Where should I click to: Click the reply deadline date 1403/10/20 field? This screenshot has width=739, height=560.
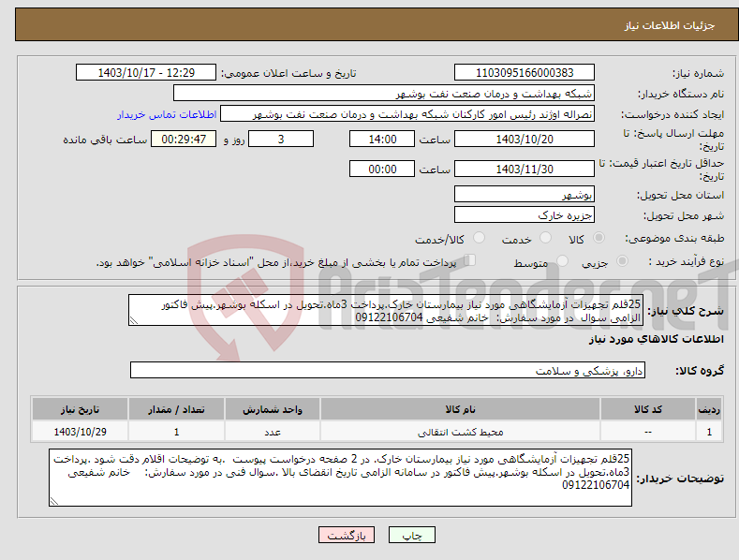(525, 139)
